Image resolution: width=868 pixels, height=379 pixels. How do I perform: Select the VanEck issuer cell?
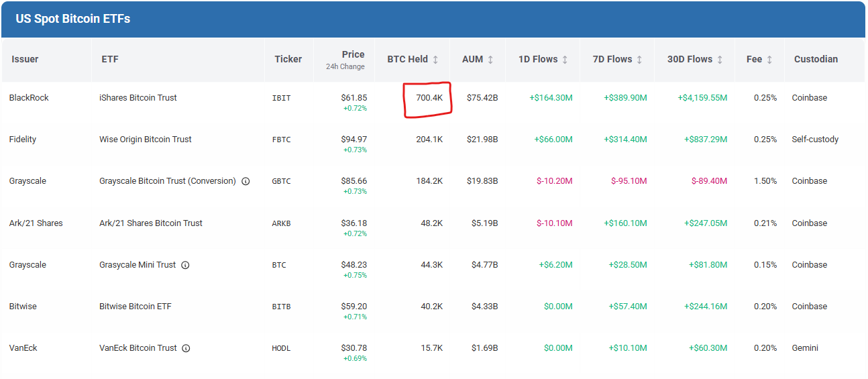click(x=23, y=348)
